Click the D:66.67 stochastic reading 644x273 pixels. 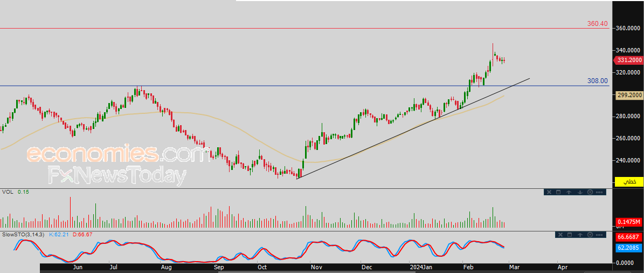(82, 234)
